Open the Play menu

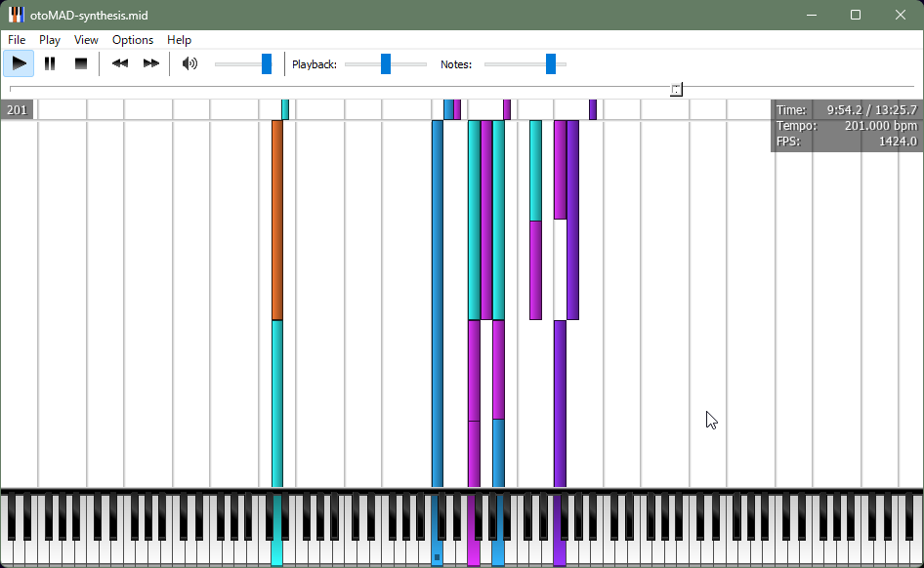[50, 40]
